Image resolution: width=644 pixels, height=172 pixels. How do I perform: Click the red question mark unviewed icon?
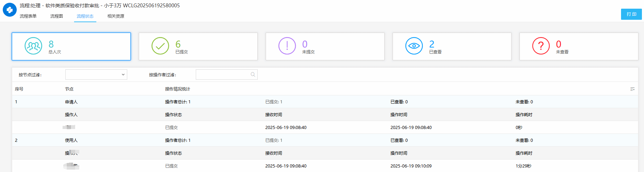541,46
